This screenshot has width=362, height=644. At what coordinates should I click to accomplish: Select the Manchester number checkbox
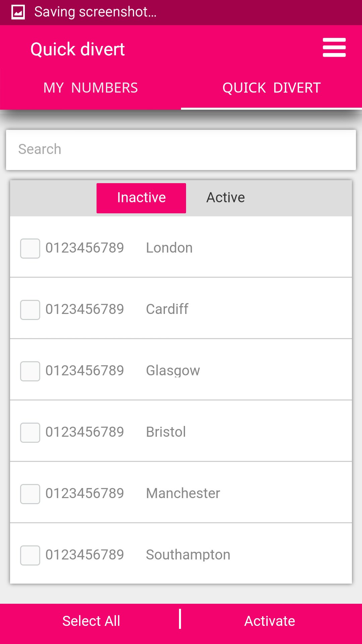30,494
